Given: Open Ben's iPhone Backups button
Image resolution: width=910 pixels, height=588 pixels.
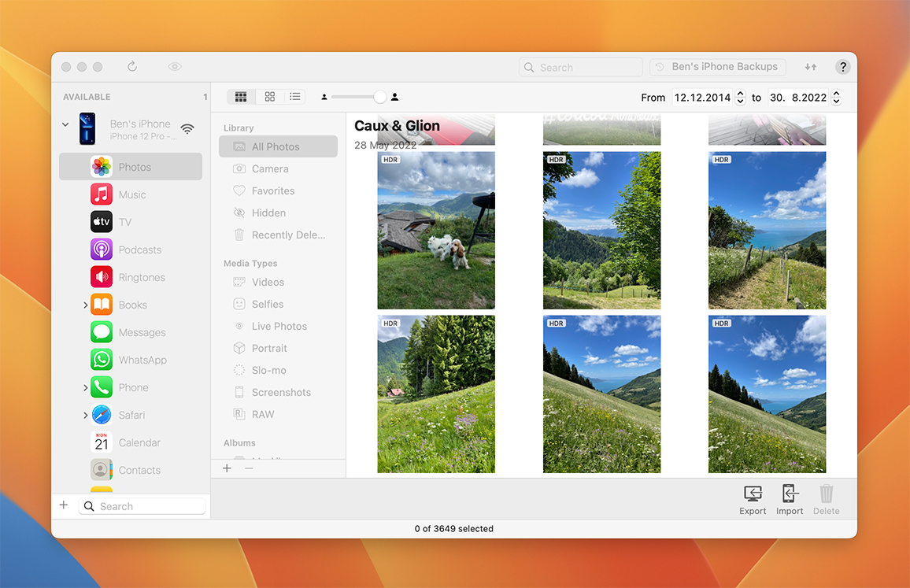Looking at the screenshot, I should pyautogui.click(x=718, y=67).
